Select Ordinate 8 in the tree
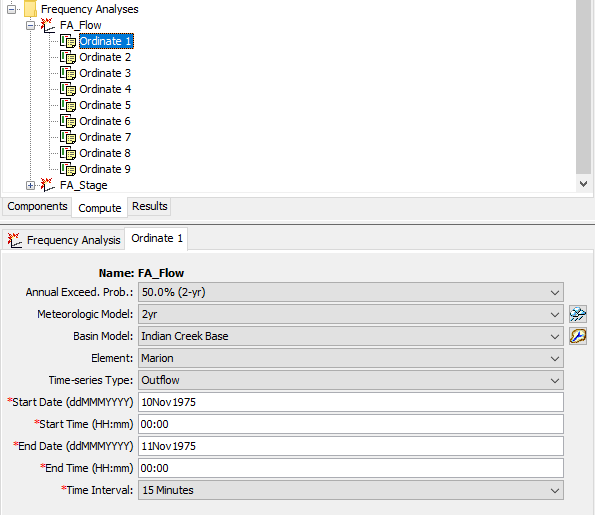 pos(105,153)
